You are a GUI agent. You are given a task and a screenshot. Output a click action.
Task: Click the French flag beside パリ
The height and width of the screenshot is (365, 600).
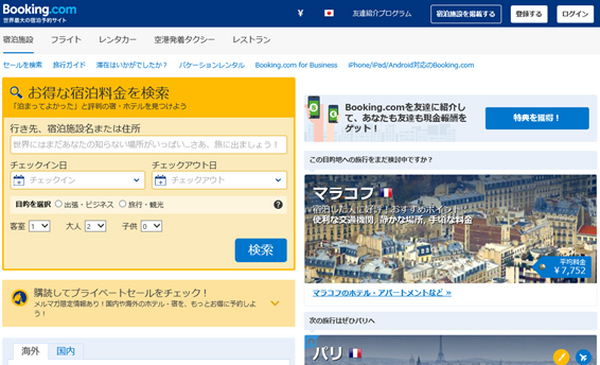355,353
